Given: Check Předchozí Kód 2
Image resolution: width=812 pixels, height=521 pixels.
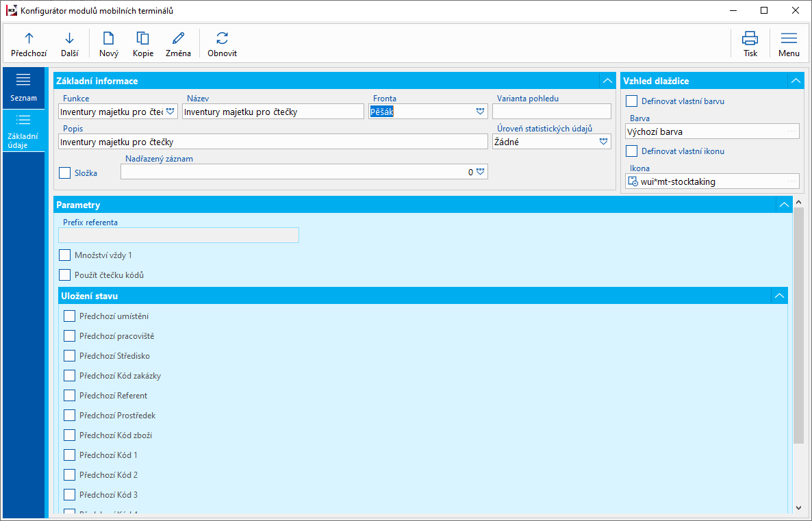Looking at the screenshot, I should [69, 475].
